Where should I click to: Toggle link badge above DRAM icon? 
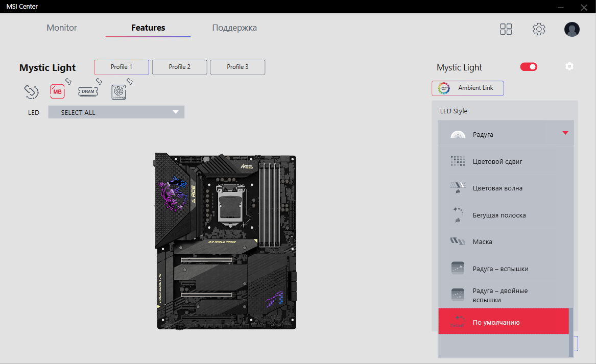click(x=99, y=81)
